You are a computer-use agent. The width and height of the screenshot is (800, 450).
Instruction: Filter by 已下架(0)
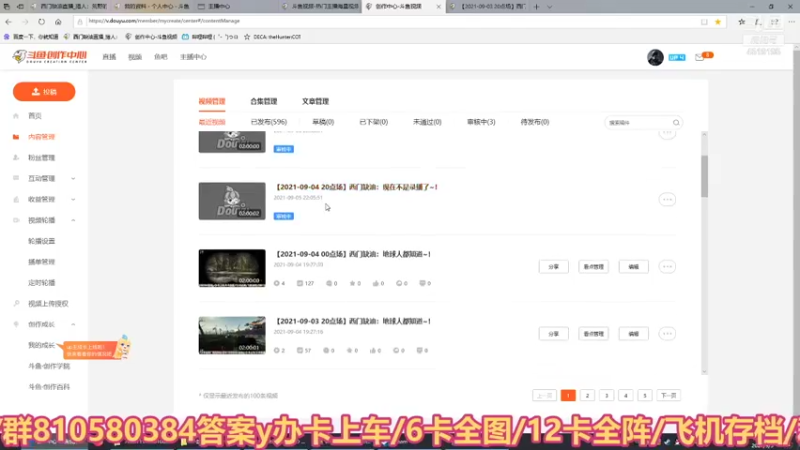click(x=373, y=122)
